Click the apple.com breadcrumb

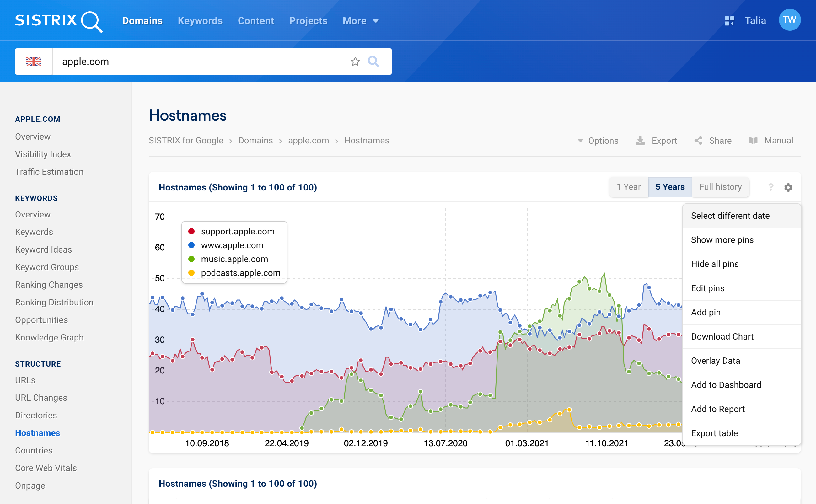click(309, 141)
